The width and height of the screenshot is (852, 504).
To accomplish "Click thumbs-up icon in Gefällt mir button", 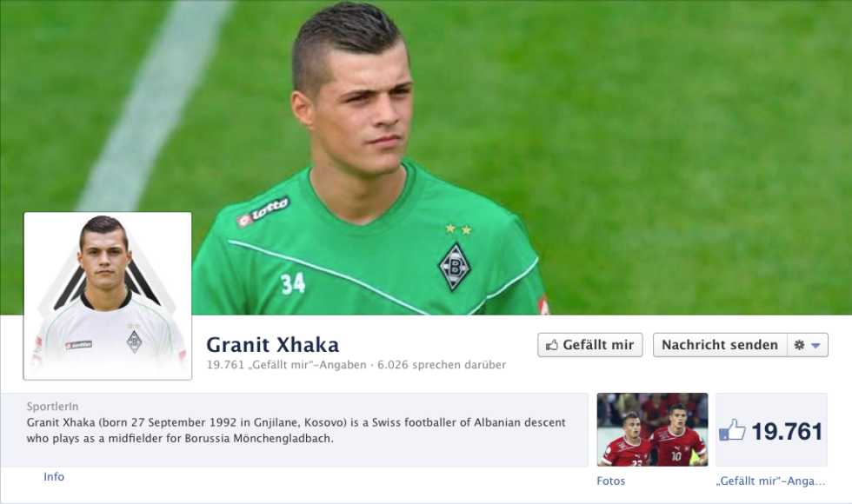I will pyautogui.click(x=552, y=345).
